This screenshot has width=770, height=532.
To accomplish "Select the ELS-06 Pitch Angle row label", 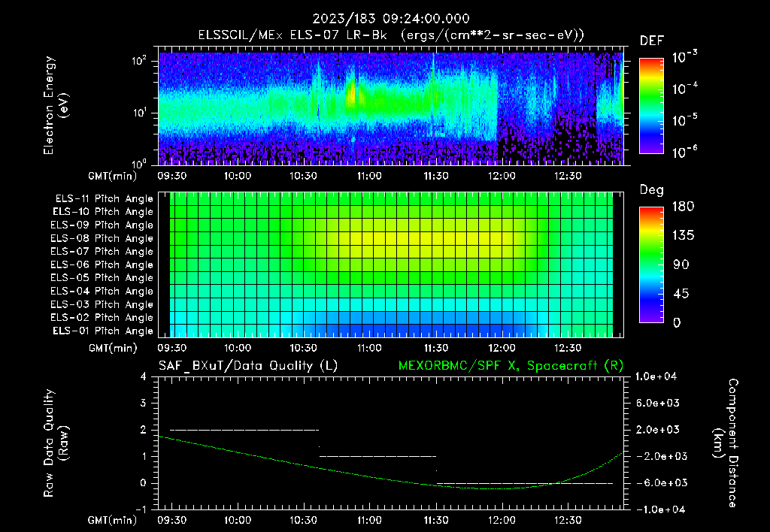I will pos(102,264).
